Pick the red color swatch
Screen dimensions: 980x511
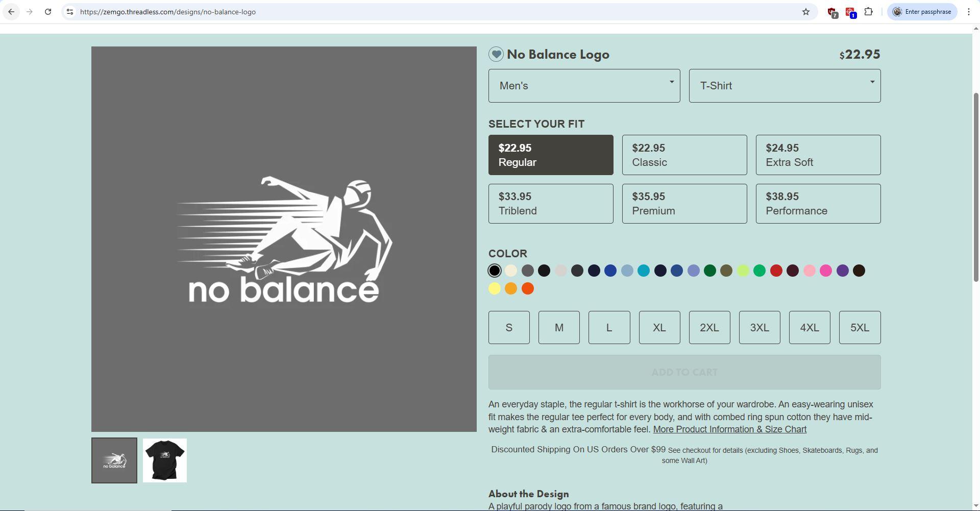[776, 271]
